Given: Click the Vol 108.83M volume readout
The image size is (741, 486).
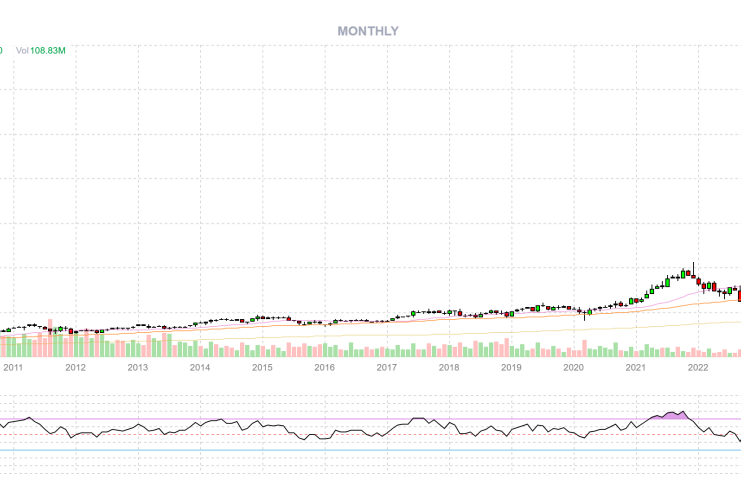Looking at the screenshot, I should click(x=40, y=50).
